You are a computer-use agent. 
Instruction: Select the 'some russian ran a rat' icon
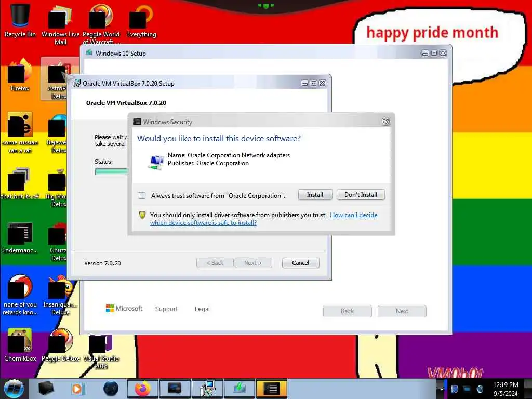20,132
